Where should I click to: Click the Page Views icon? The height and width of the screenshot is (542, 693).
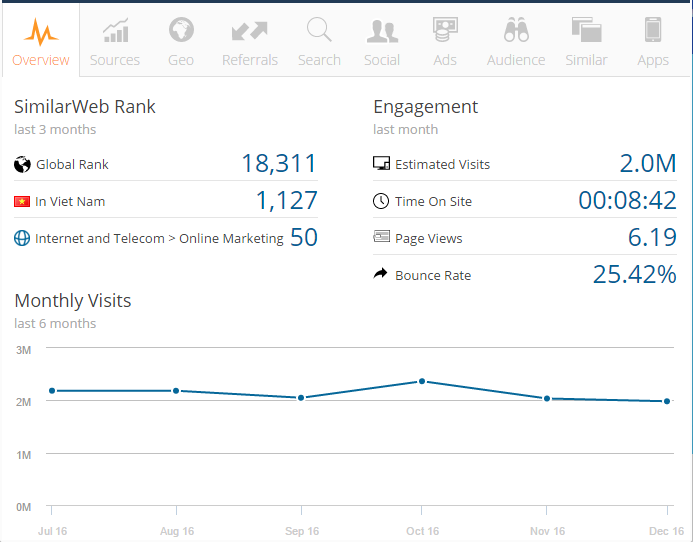381,237
